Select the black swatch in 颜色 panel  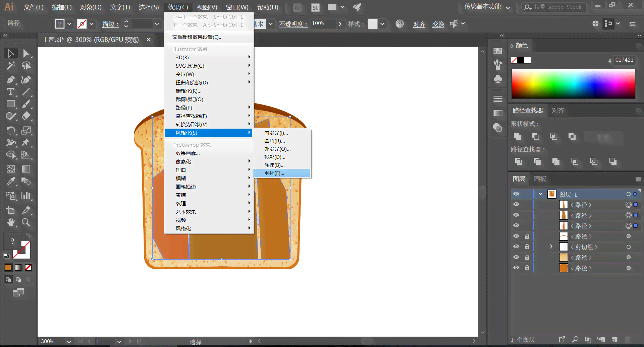521,60
